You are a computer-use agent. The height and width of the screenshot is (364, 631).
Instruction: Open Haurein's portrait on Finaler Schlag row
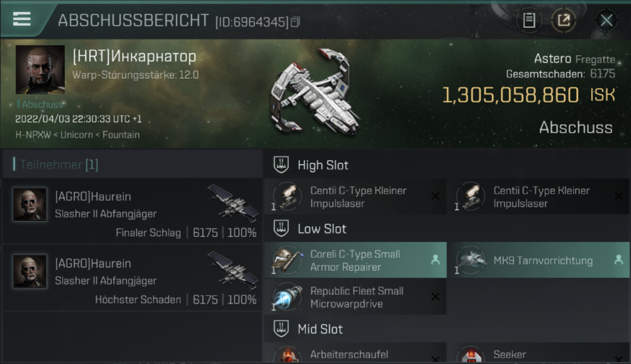coord(30,204)
